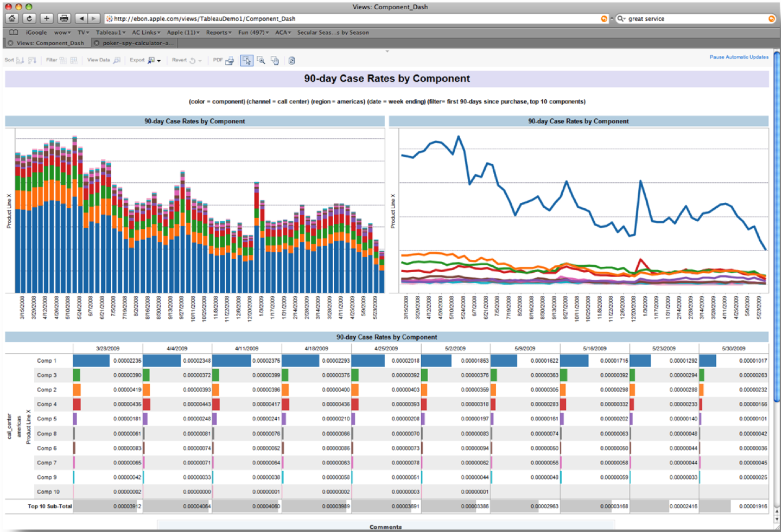
Task: Select the Views: Component_Dash tab
Action: pos(50,43)
